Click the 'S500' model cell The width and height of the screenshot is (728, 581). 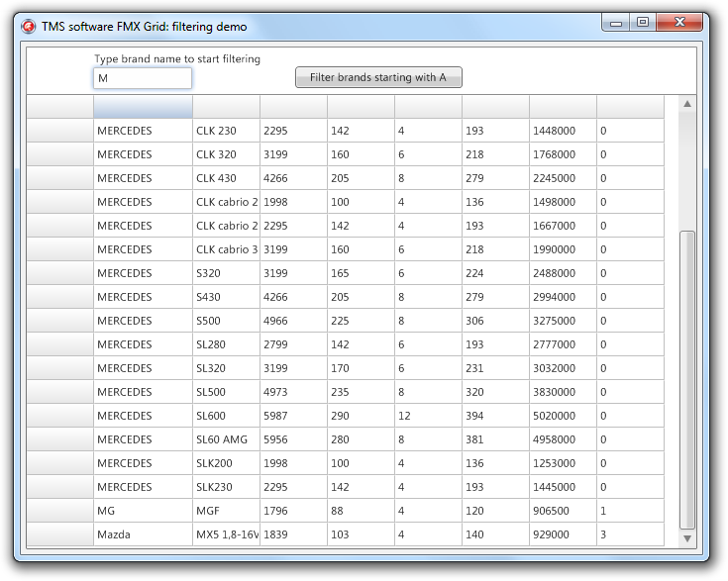click(226, 321)
